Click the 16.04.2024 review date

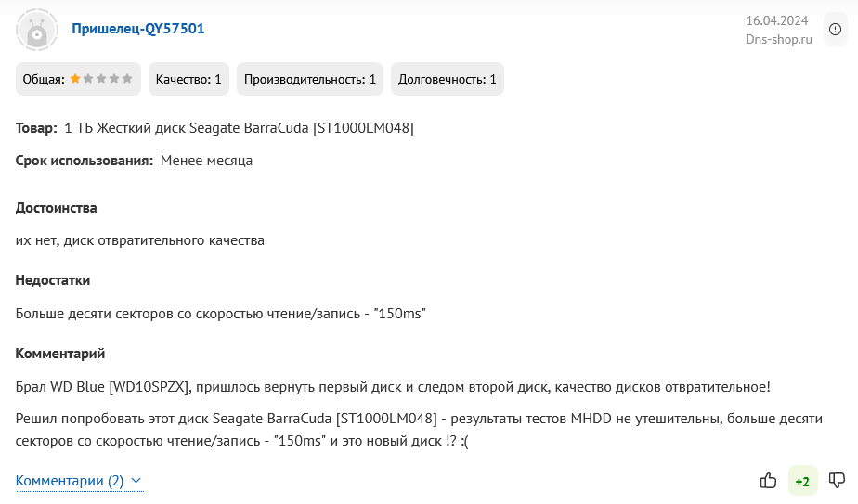(777, 20)
